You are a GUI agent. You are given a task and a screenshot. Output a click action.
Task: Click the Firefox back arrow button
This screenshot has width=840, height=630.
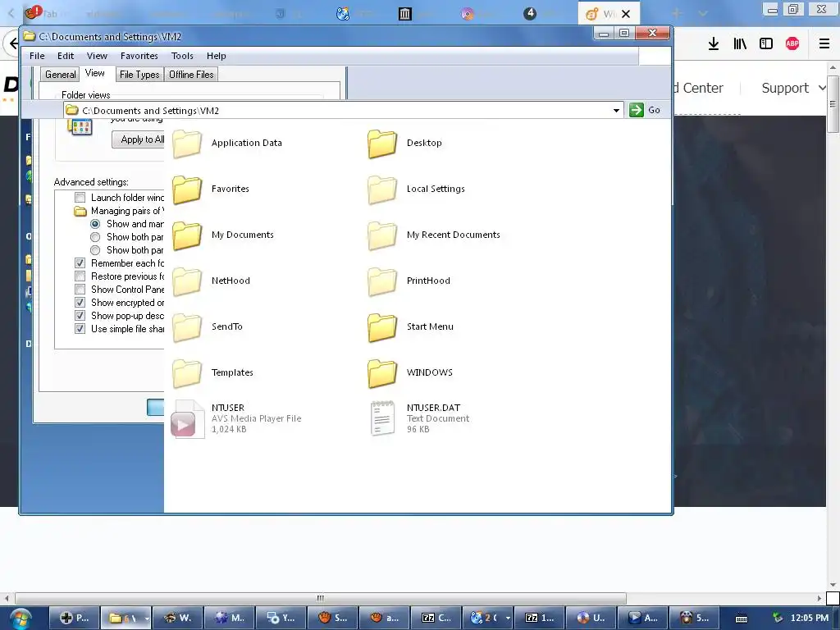13,44
